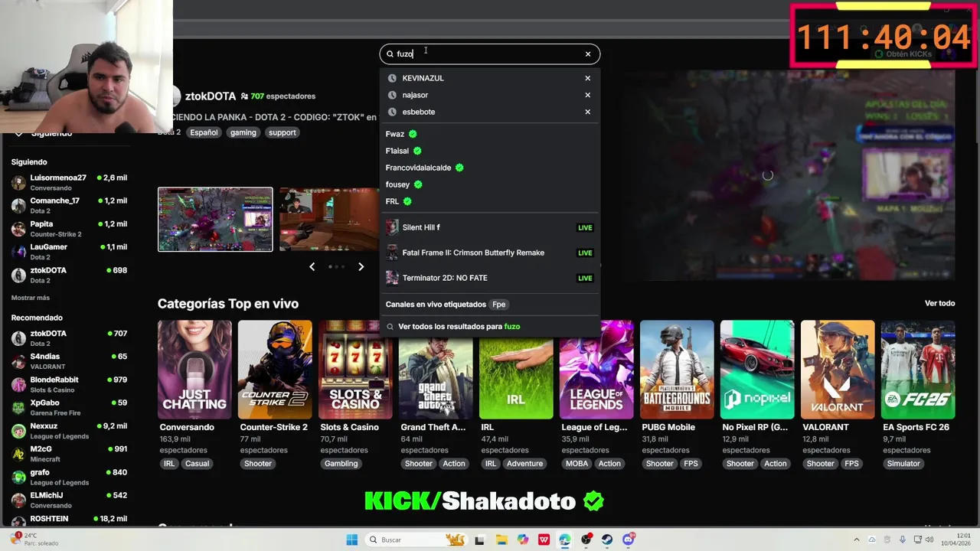This screenshot has width=980, height=551.
Task: Open Nexxuz in the Recomendado list
Action: point(70,430)
